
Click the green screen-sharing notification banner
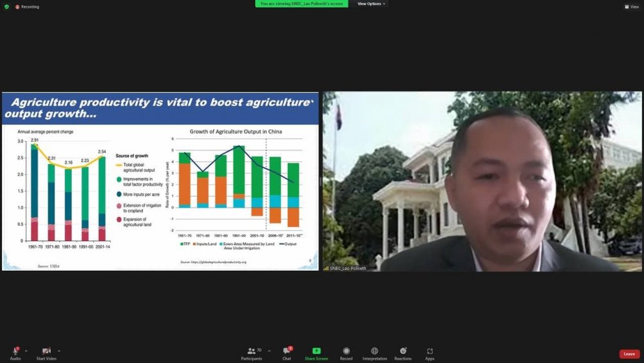tap(301, 4)
